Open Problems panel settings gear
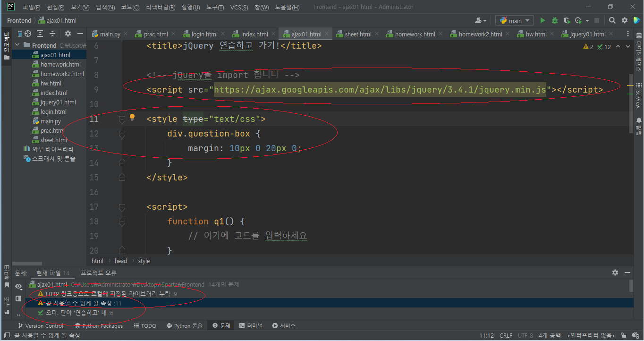This screenshot has width=644, height=341. (615, 273)
